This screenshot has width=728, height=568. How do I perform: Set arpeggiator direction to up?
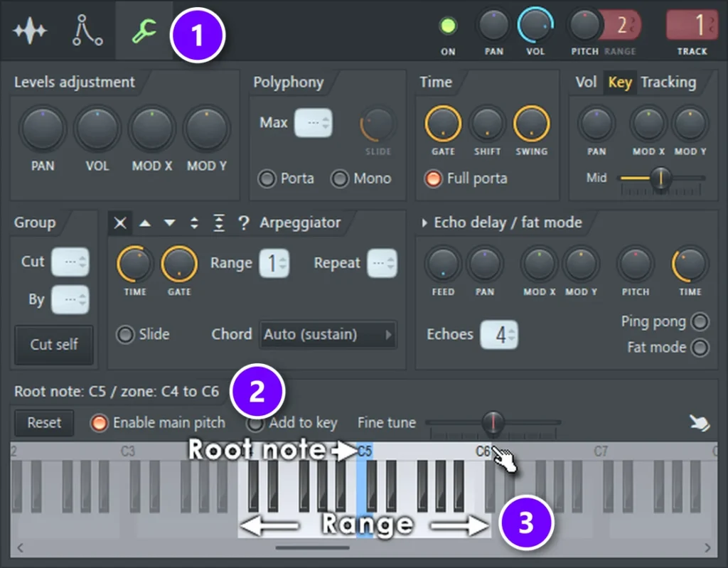[145, 223]
